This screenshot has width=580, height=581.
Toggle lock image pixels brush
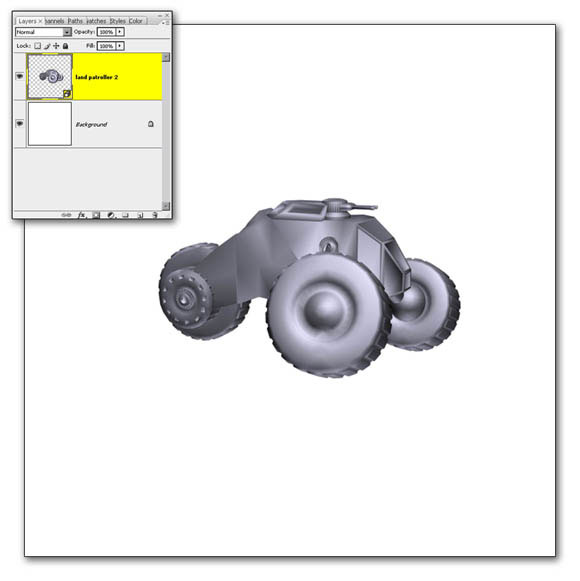tap(47, 46)
